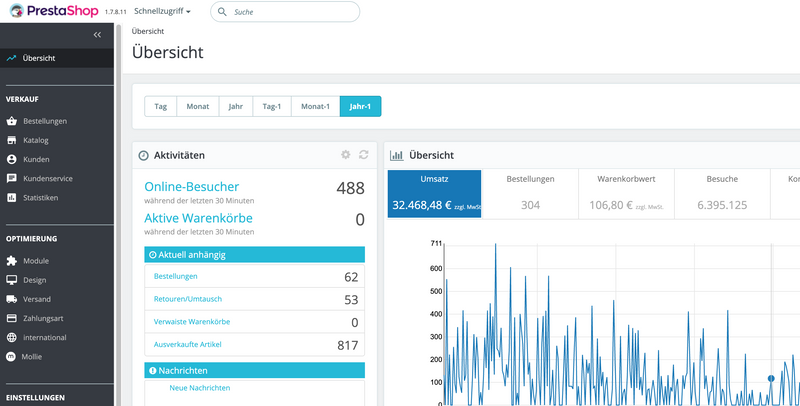Click the Module puzzle piece icon
800x406 pixels.
point(12,261)
